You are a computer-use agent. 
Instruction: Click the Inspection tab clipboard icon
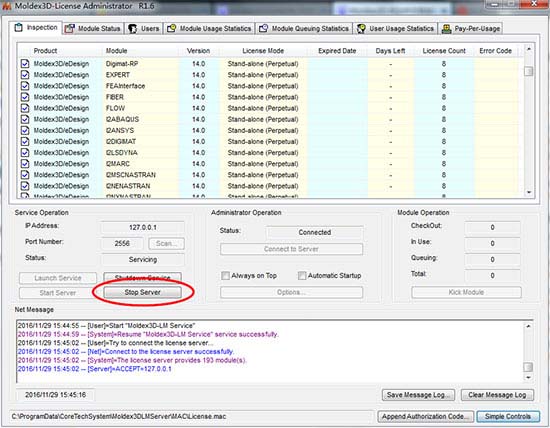tap(19, 27)
